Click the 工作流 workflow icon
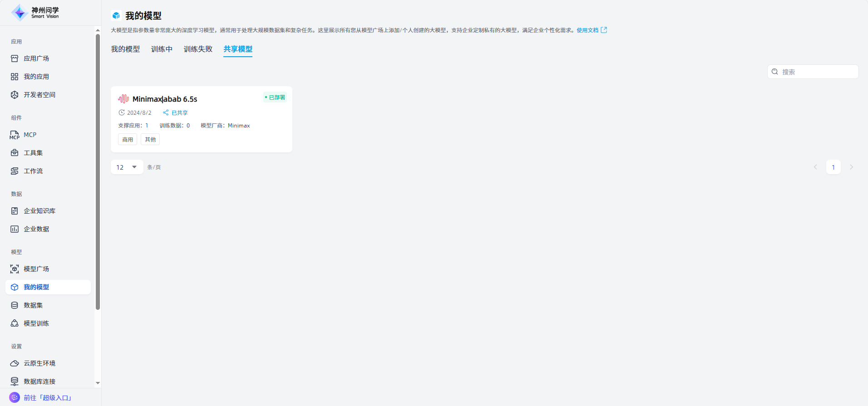 15,171
